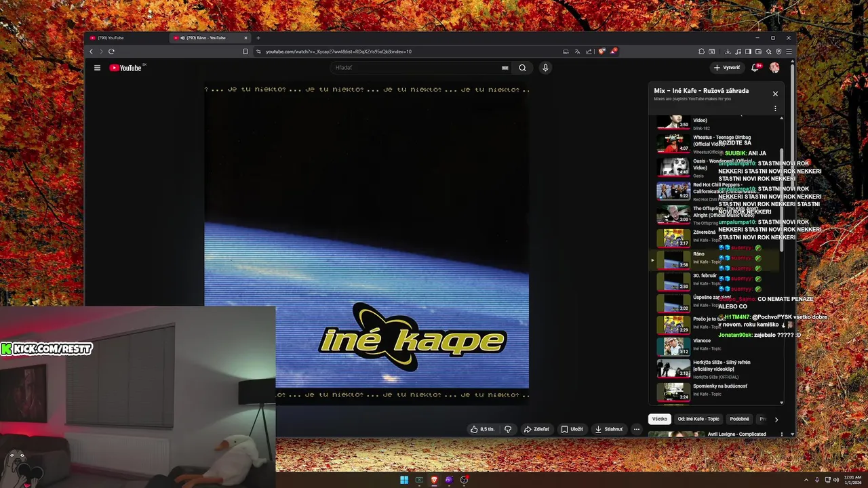868x488 pixels.
Task: Open site settings icon in address bar
Action: [x=259, y=52]
